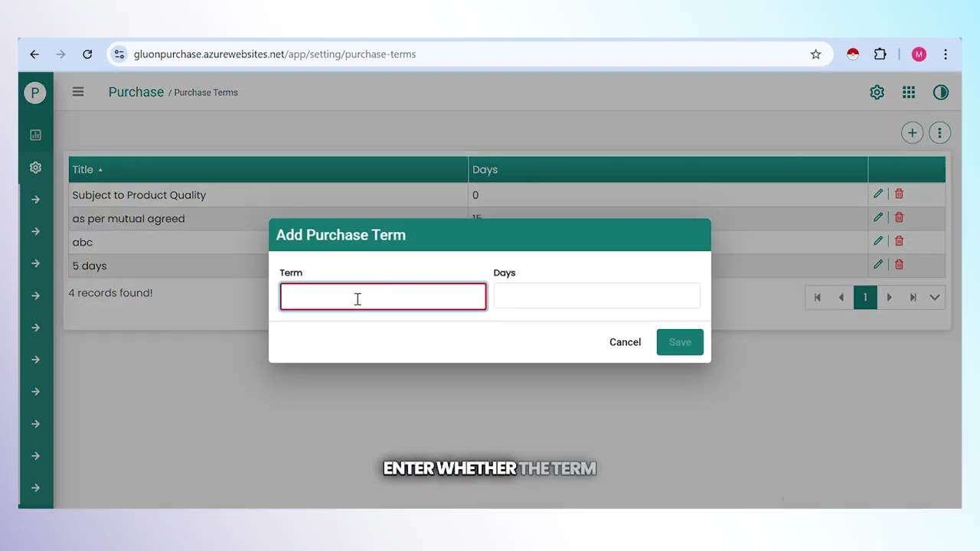Open the three-dot options circle button
The width and height of the screenshot is (980, 551).
pos(939,133)
